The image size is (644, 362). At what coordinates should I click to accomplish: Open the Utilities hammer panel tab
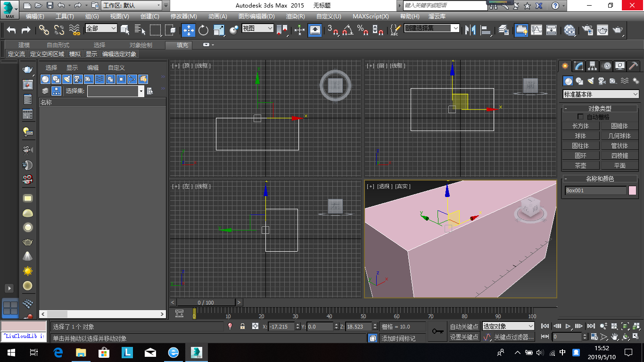[x=634, y=66]
